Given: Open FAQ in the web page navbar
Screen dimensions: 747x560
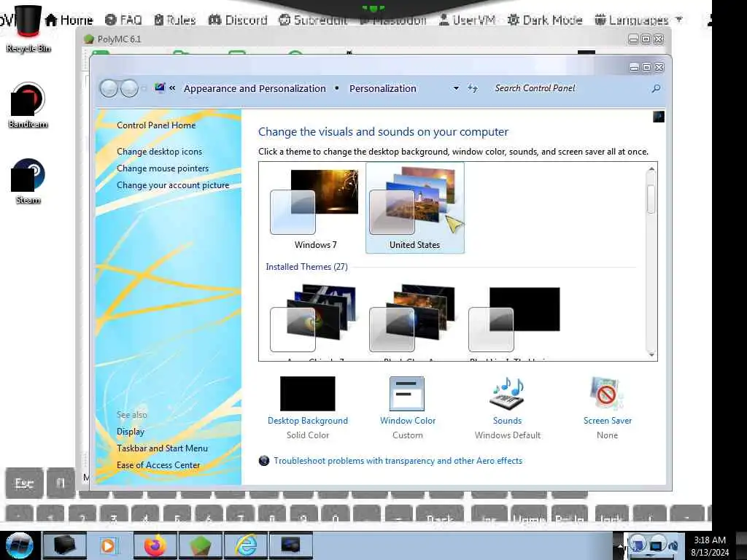Looking at the screenshot, I should pyautogui.click(x=123, y=20).
